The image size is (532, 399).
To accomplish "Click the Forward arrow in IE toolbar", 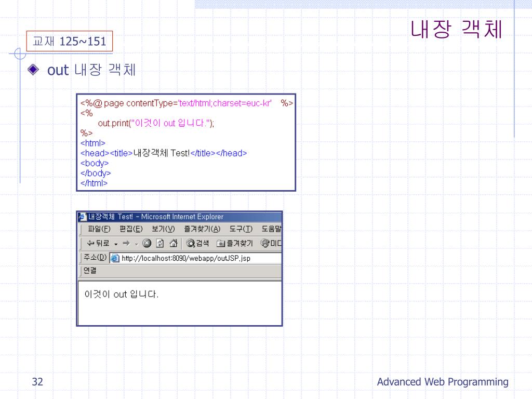I will (x=126, y=243).
